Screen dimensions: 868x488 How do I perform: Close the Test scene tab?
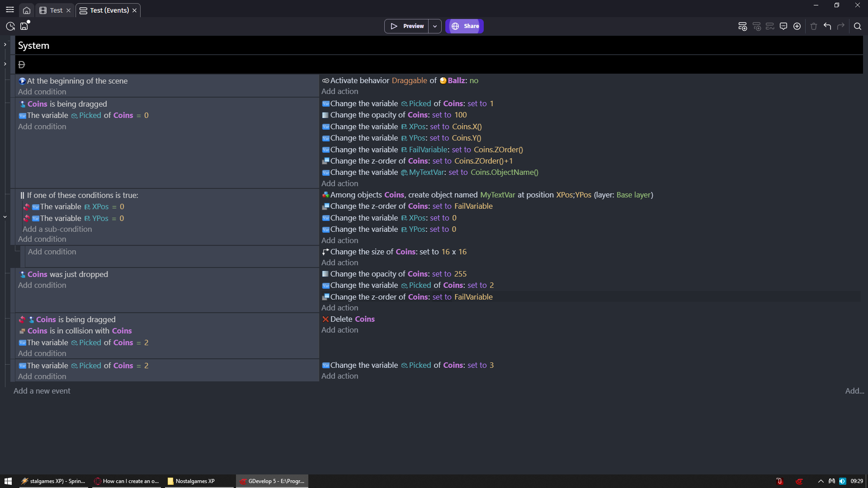pyautogui.click(x=68, y=10)
